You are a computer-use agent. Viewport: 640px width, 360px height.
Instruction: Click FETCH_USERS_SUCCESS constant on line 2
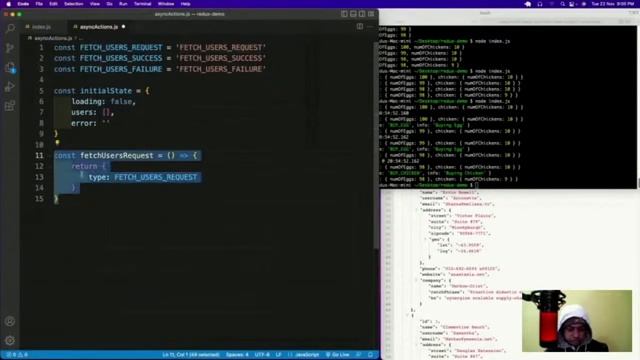click(x=121, y=58)
